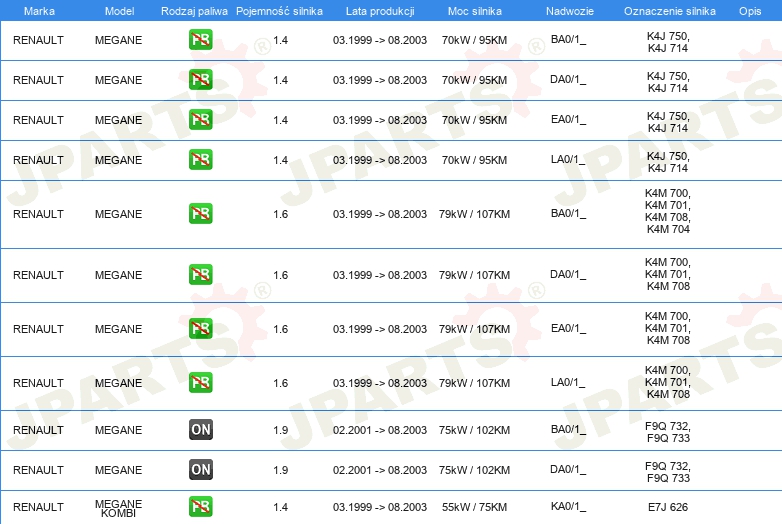Select the LA0/1_ body code in the 1.6 row
Viewport: 782px width, 524px height.
569,382
